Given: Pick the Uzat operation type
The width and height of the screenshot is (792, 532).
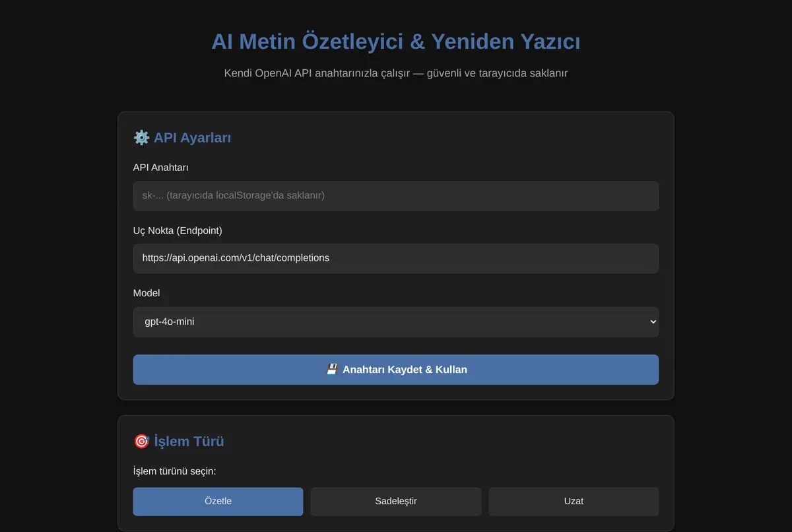Looking at the screenshot, I should (574, 501).
